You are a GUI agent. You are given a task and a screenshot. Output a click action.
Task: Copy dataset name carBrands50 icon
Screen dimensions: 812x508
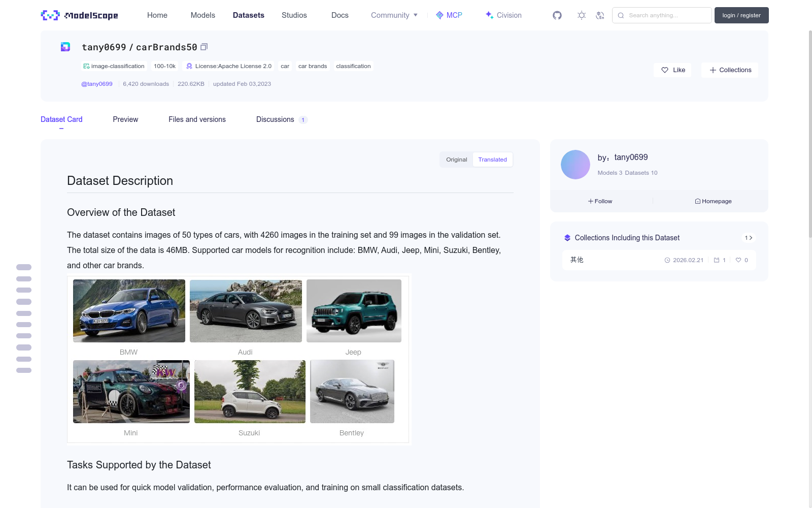(x=204, y=47)
